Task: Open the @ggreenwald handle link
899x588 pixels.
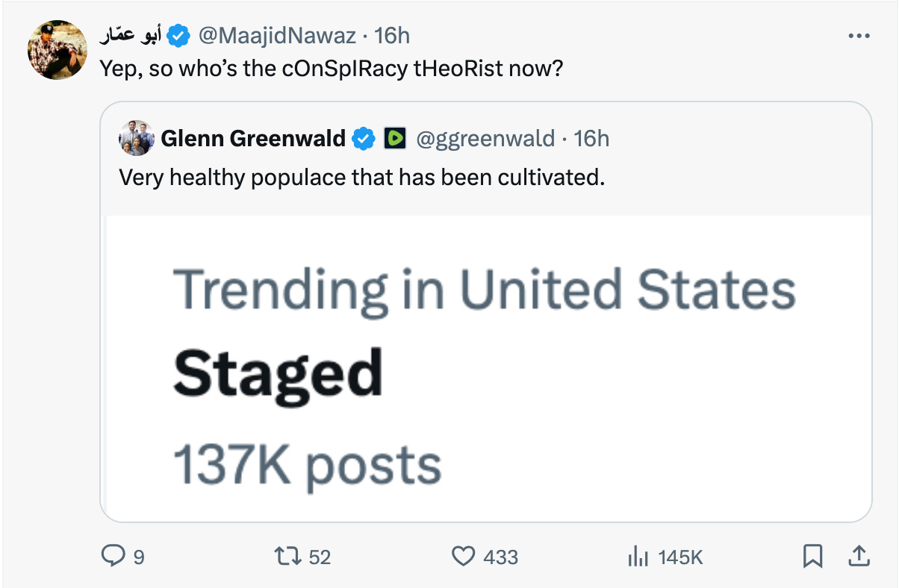Action: point(485,138)
